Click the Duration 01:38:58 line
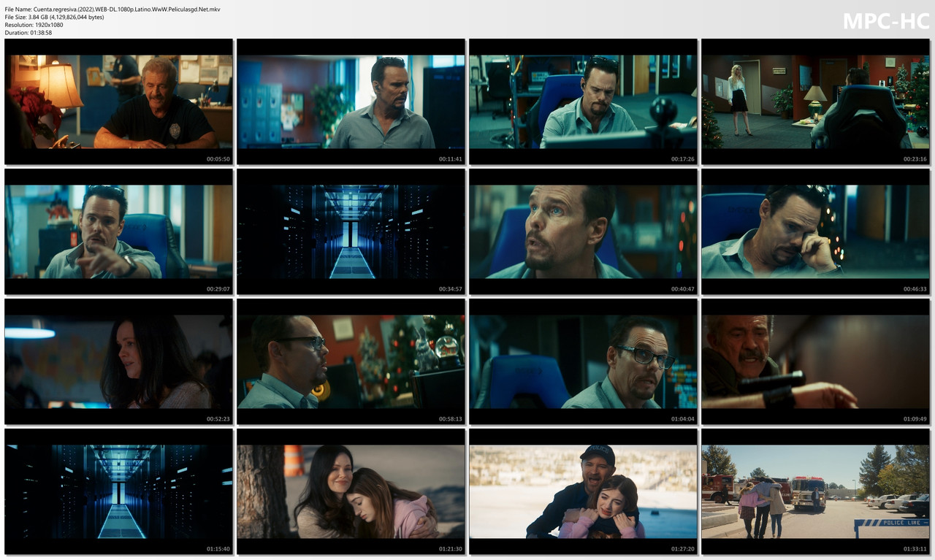The image size is (935, 560). [28, 33]
